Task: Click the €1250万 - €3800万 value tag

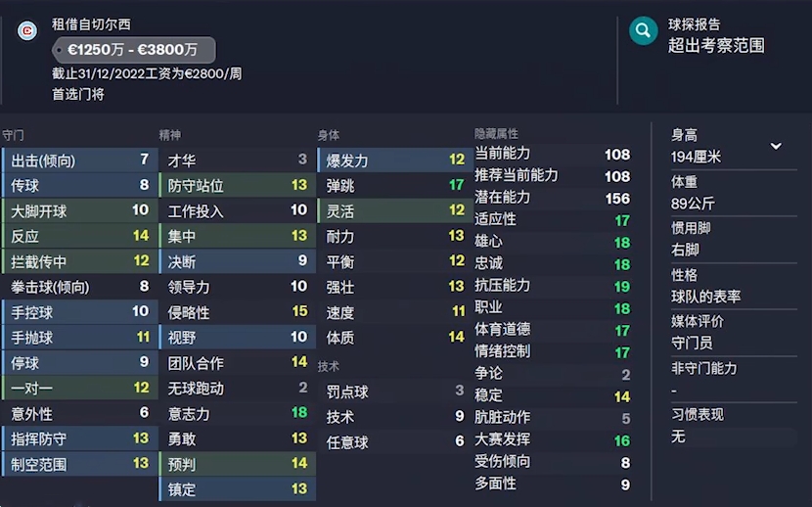Action: point(133,50)
